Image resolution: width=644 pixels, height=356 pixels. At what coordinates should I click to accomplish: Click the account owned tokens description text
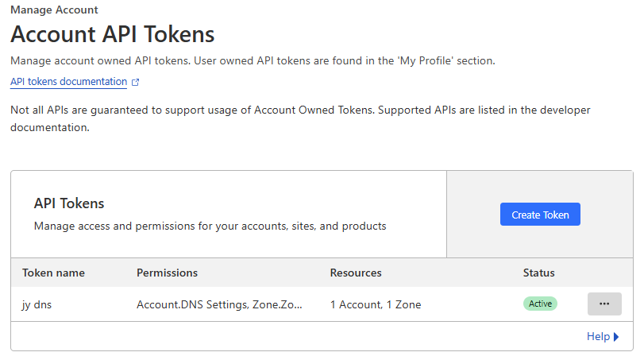point(253,61)
